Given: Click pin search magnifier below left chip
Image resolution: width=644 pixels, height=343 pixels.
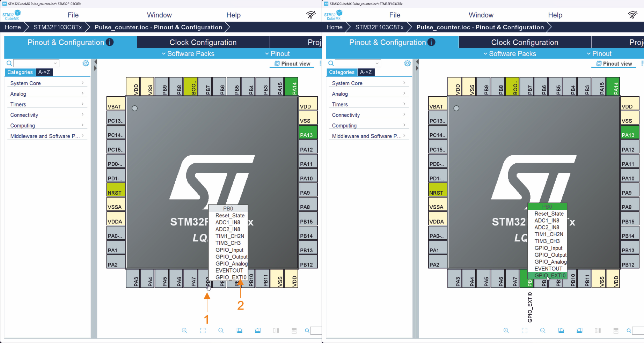Looking at the screenshot, I should (x=307, y=330).
